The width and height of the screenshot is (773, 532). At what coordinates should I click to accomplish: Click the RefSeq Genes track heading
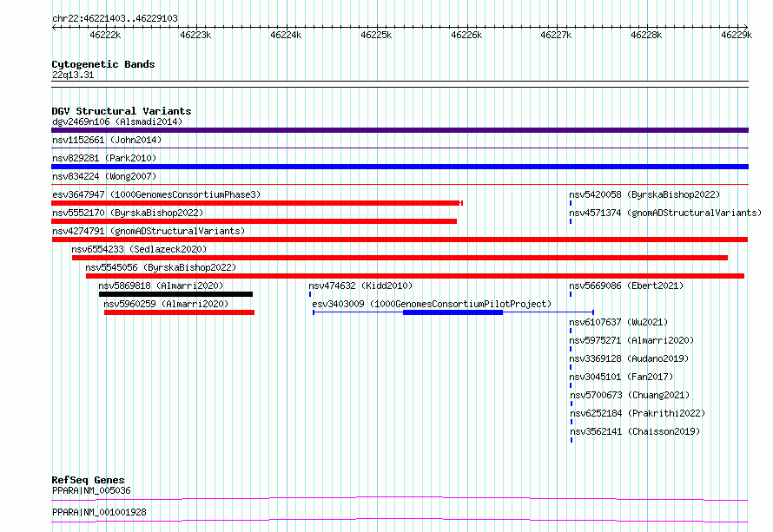(88, 480)
